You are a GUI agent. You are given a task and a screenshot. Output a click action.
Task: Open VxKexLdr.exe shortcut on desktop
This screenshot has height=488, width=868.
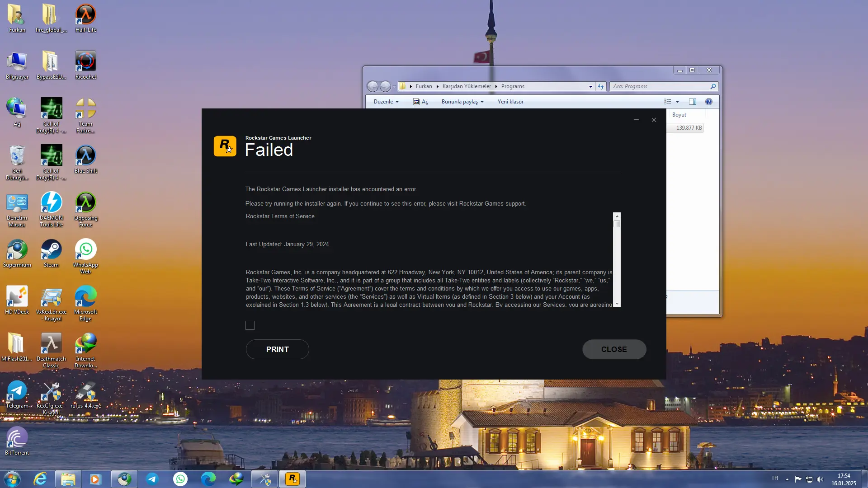tap(51, 304)
